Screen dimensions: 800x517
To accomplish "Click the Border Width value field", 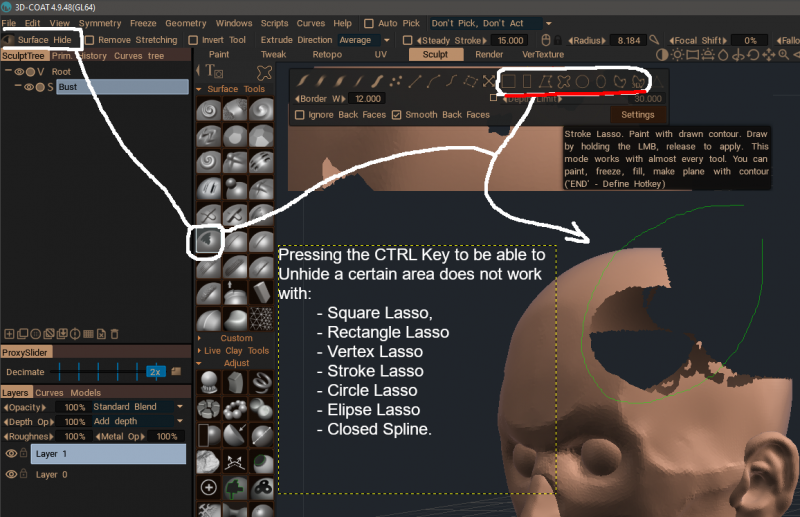I will click(368, 98).
